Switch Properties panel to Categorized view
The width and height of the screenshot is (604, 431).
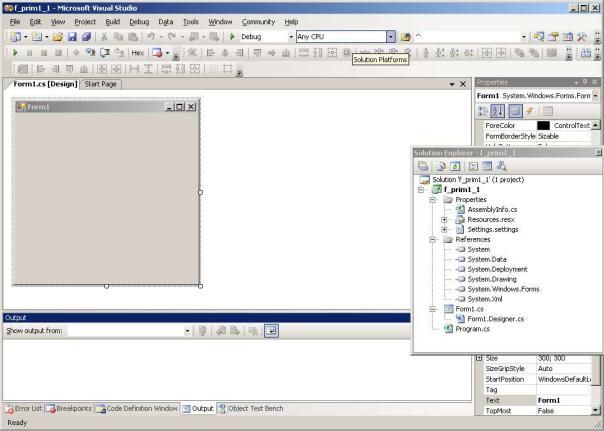482,111
